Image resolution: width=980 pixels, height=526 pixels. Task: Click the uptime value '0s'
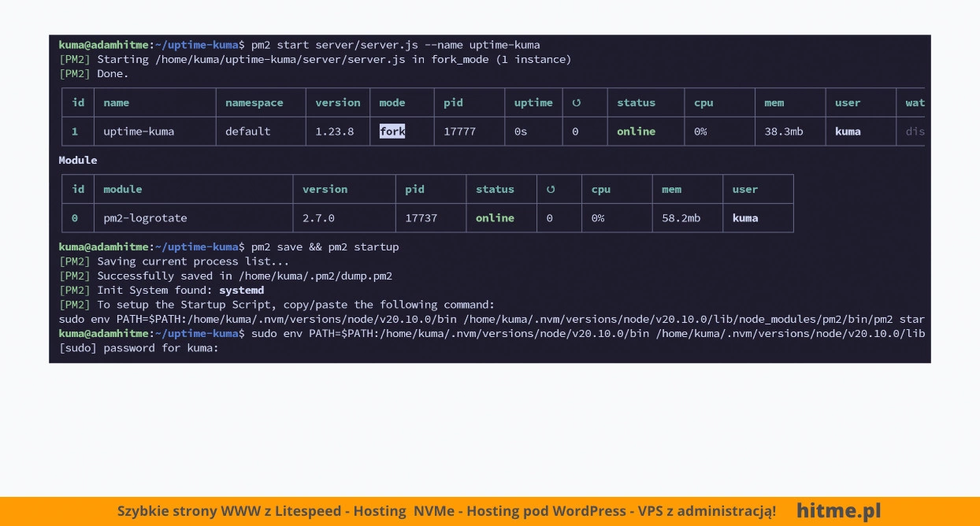point(521,131)
